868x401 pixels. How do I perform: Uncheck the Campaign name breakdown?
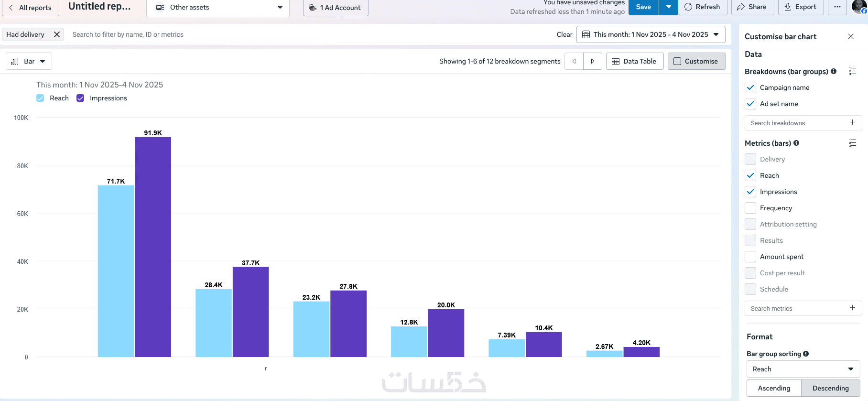(750, 87)
